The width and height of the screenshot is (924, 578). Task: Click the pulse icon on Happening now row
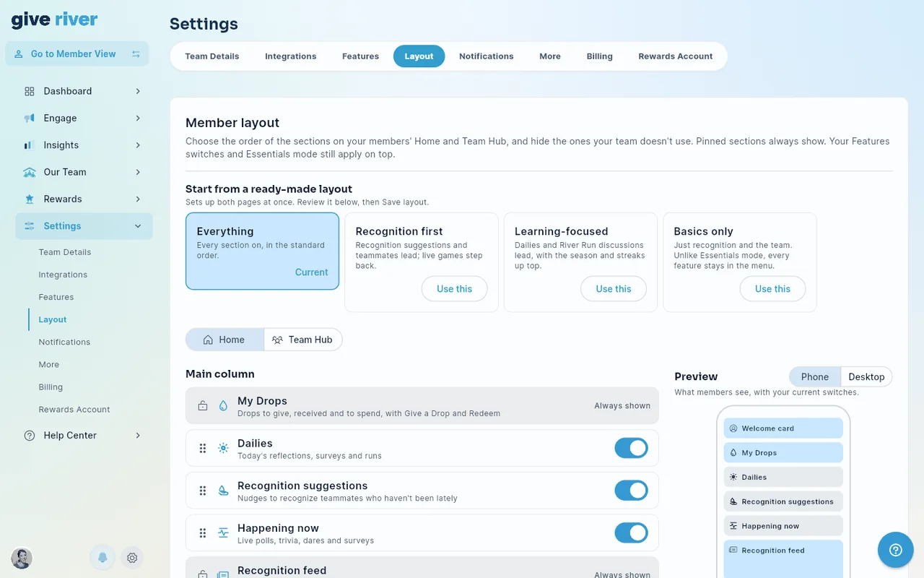click(x=223, y=533)
